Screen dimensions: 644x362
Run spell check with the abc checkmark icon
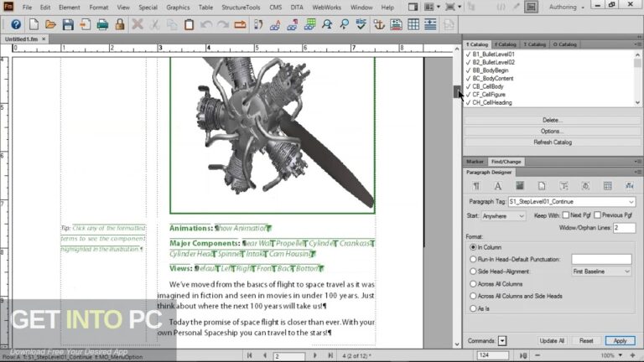pyautogui.click(x=361, y=24)
